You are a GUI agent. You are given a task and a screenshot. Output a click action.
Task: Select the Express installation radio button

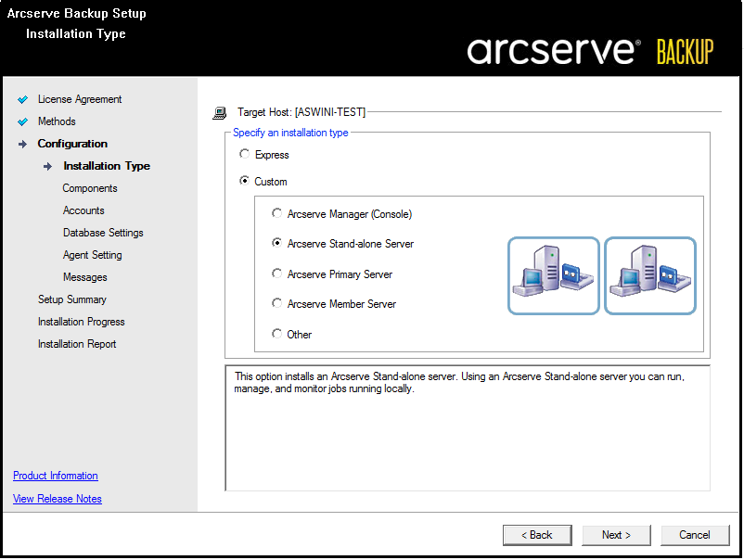[245, 155]
